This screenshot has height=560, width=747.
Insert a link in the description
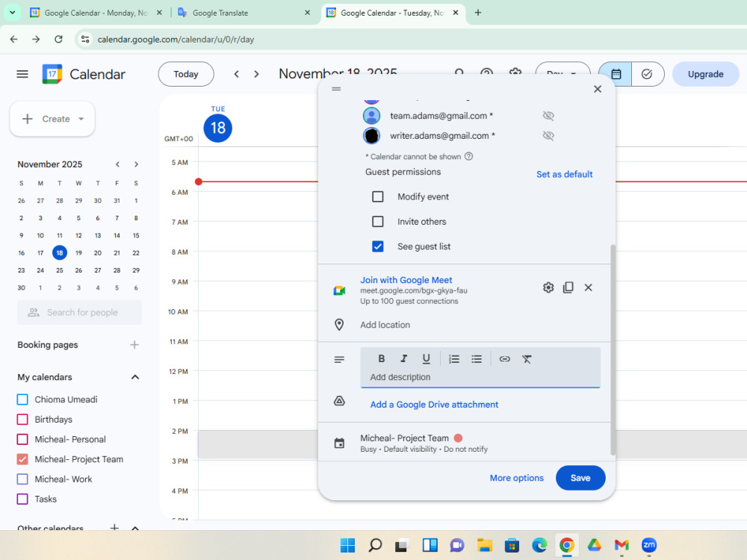point(504,358)
